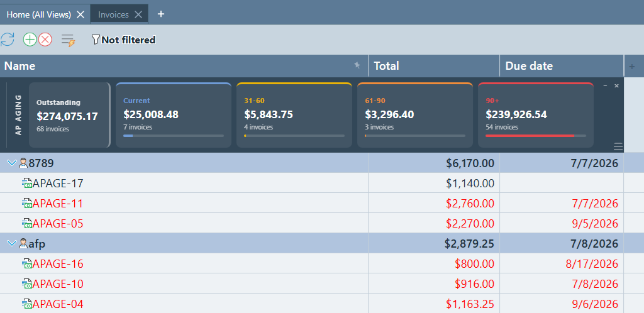Image resolution: width=644 pixels, height=313 pixels.
Task: Click the empty due date cell for APAGE-17
Action: point(562,184)
